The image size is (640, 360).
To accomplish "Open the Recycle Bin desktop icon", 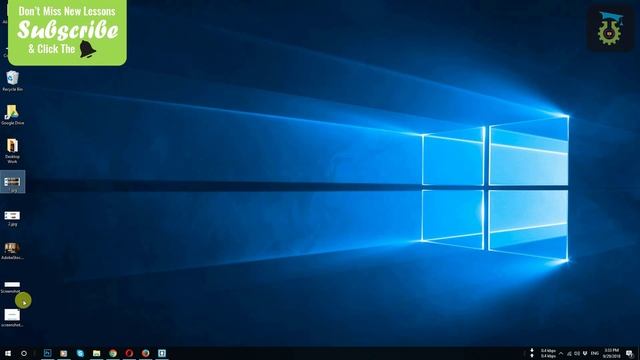I will click(x=12, y=80).
